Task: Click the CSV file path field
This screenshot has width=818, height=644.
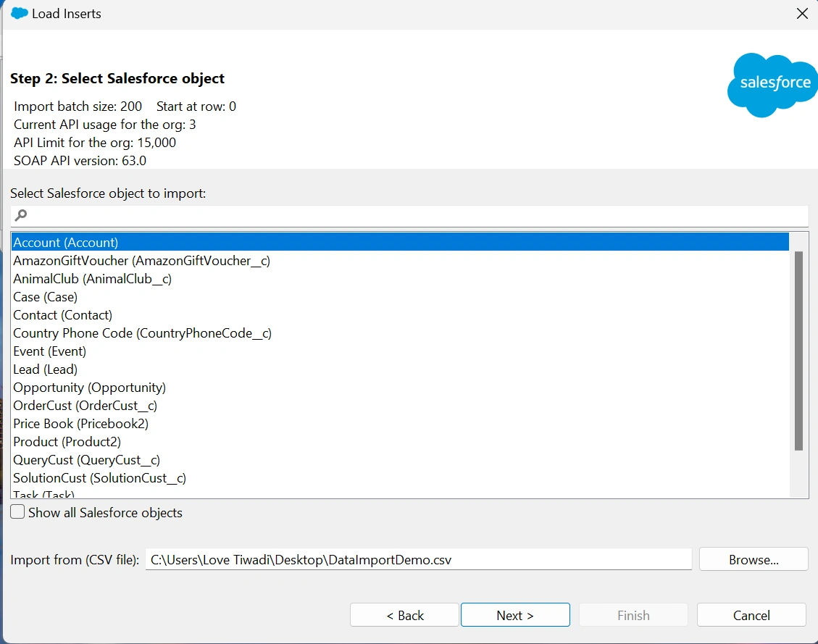Action: tap(419, 559)
